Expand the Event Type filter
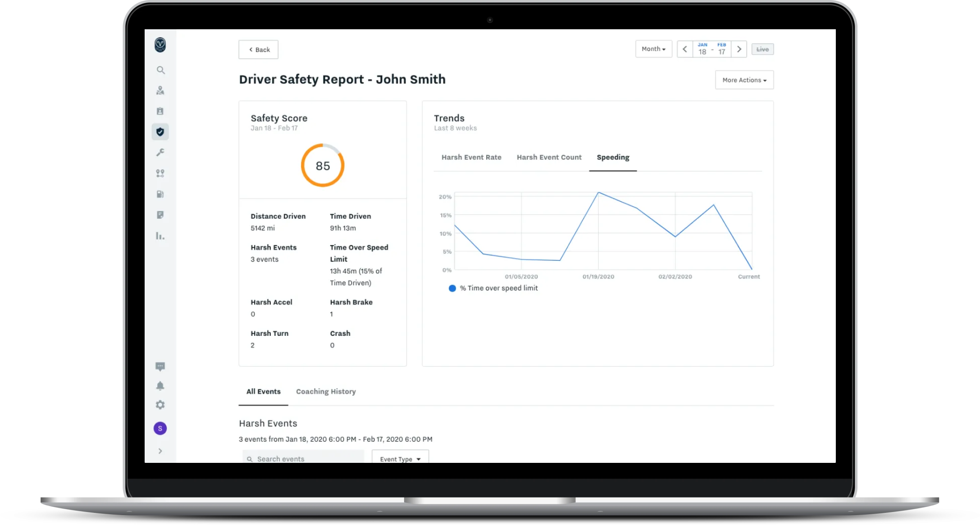The width and height of the screenshot is (980, 525). point(400,458)
